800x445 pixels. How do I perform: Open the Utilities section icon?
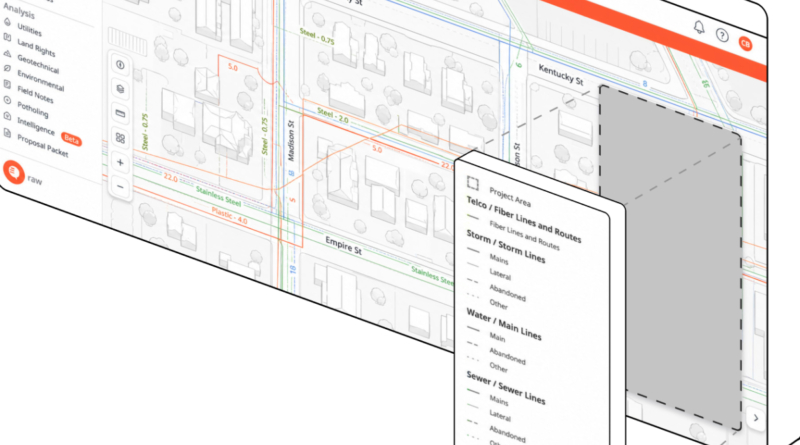click(x=7, y=22)
